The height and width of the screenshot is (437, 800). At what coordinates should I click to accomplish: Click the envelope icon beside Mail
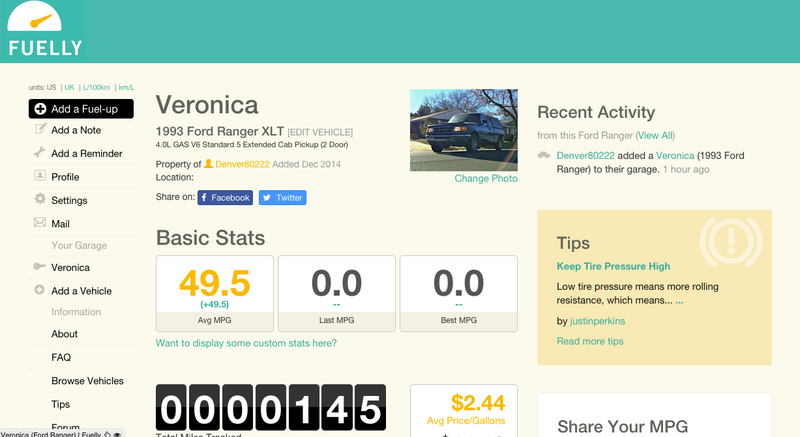pos(40,222)
